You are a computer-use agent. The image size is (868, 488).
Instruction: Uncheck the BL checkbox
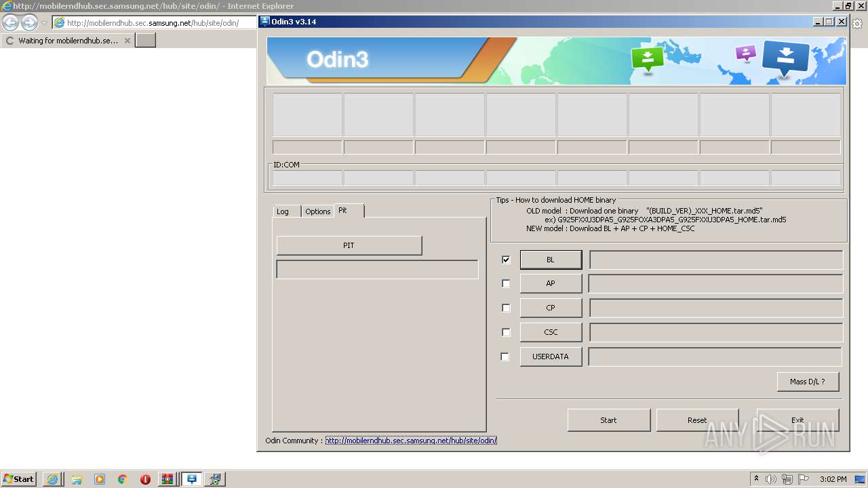pos(505,260)
